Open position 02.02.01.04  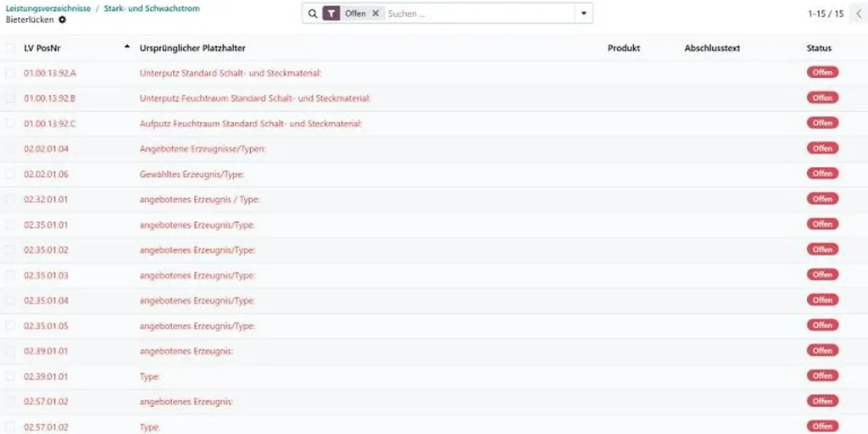[46, 149]
